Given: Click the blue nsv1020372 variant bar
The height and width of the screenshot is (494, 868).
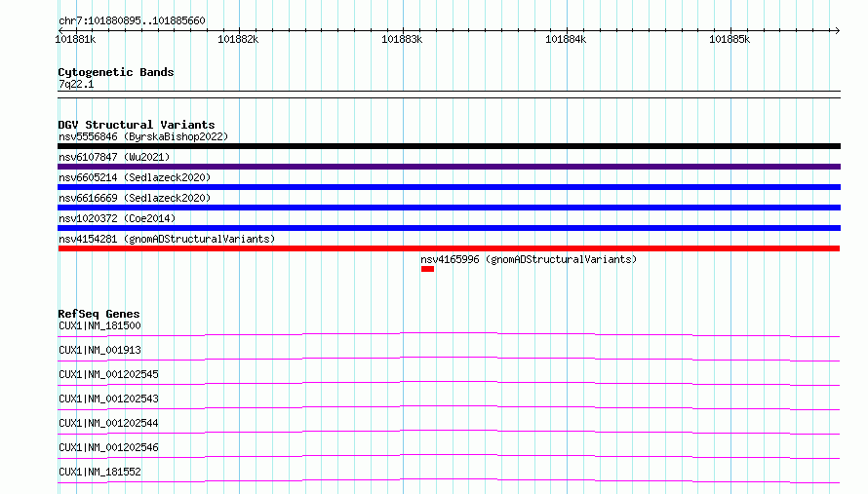Looking at the screenshot, I should pos(449,228).
